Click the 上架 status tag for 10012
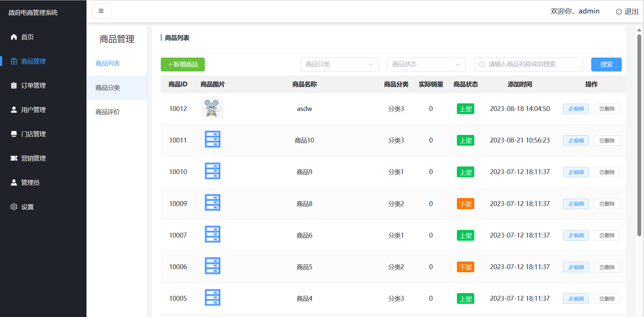 tap(466, 109)
